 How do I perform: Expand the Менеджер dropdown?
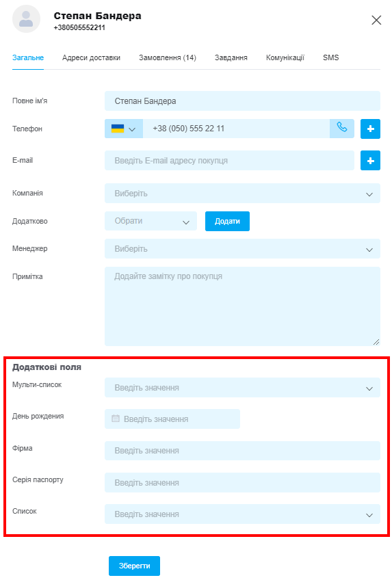click(x=242, y=249)
